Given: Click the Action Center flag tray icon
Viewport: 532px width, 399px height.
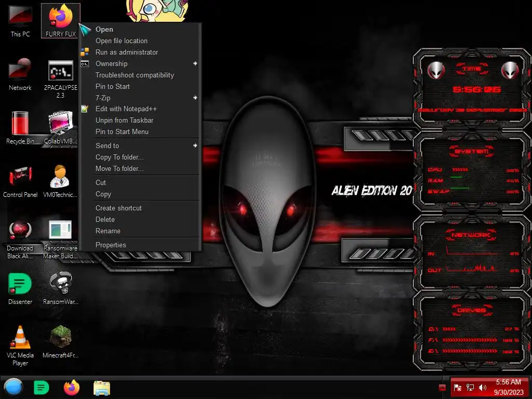Looking at the screenshot, I should point(457,388).
